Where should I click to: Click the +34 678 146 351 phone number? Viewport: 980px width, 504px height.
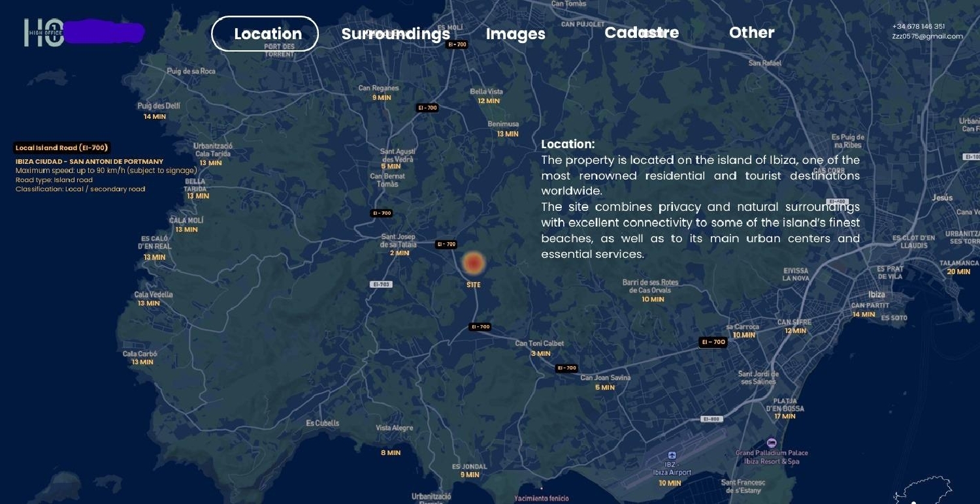pos(918,26)
